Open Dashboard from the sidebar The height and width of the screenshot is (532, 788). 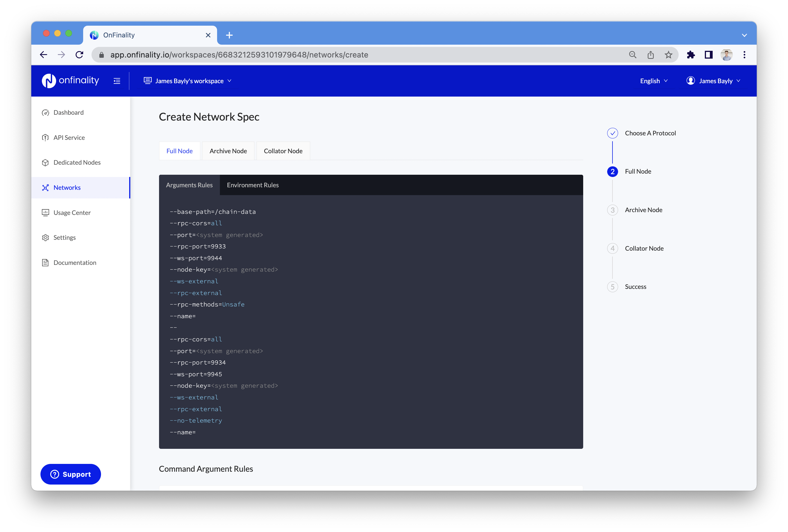[68, 112]
